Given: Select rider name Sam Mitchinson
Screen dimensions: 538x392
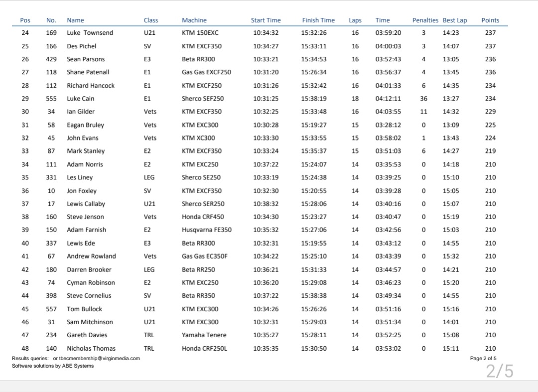Looking at the screenshot, I should 90,322.
